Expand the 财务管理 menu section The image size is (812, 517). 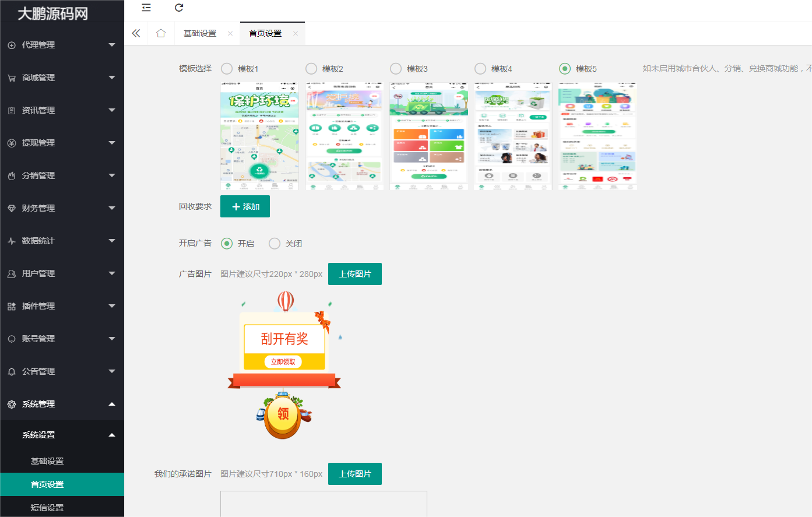62,208
